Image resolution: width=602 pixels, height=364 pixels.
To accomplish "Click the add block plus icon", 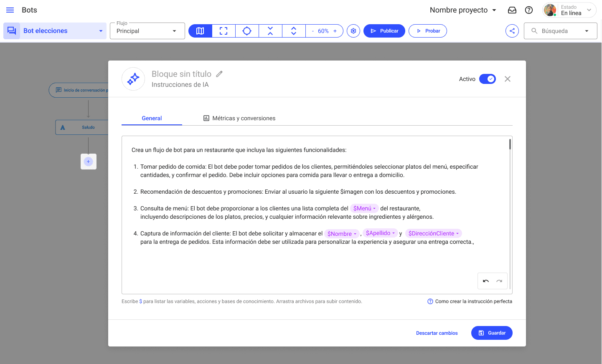I will pyautogui.click(x=89, y=162).
